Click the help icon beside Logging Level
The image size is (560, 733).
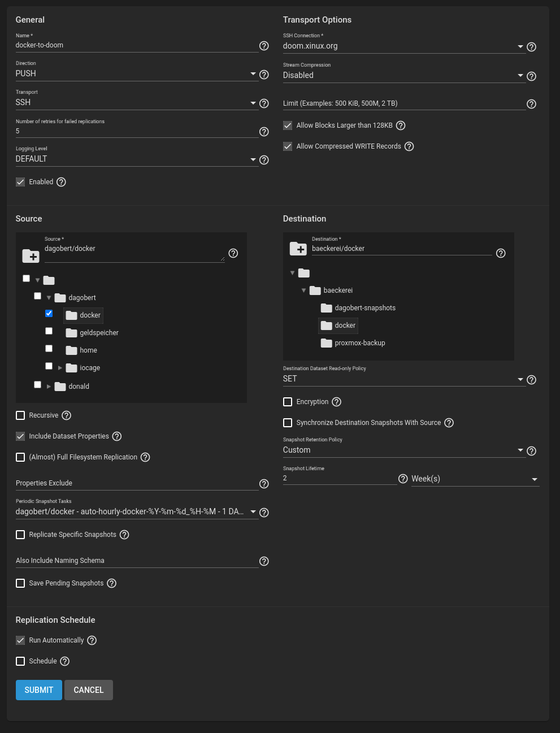264,160
